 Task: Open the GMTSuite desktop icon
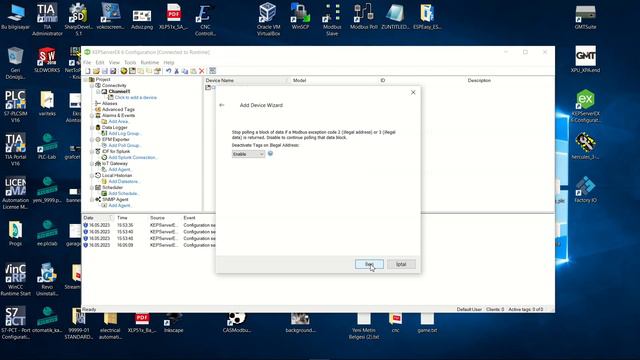pyautogui.click(x=585, y=16)
